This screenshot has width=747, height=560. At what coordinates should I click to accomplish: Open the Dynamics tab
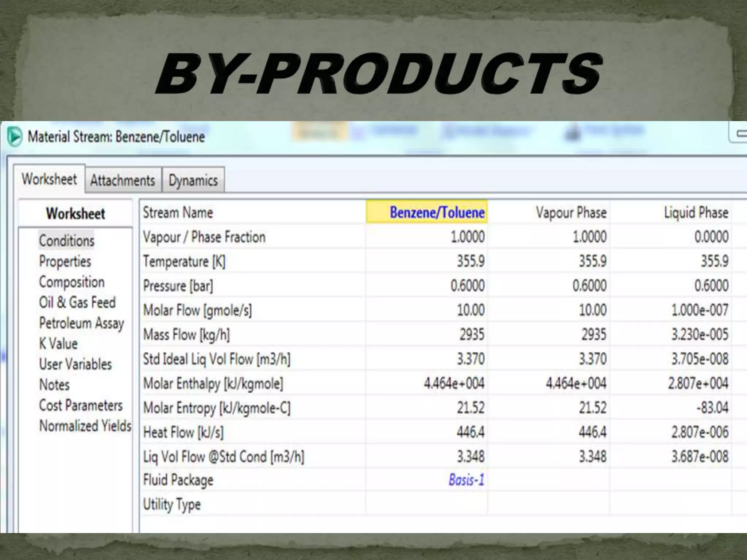click(x=193, y=180)
